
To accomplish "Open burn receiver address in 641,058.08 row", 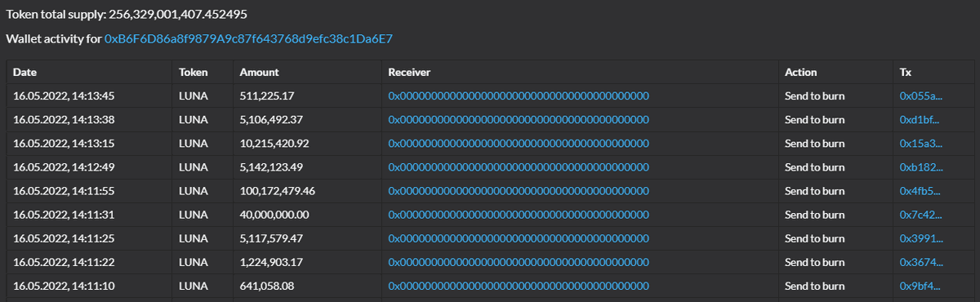I will [519, 286].
